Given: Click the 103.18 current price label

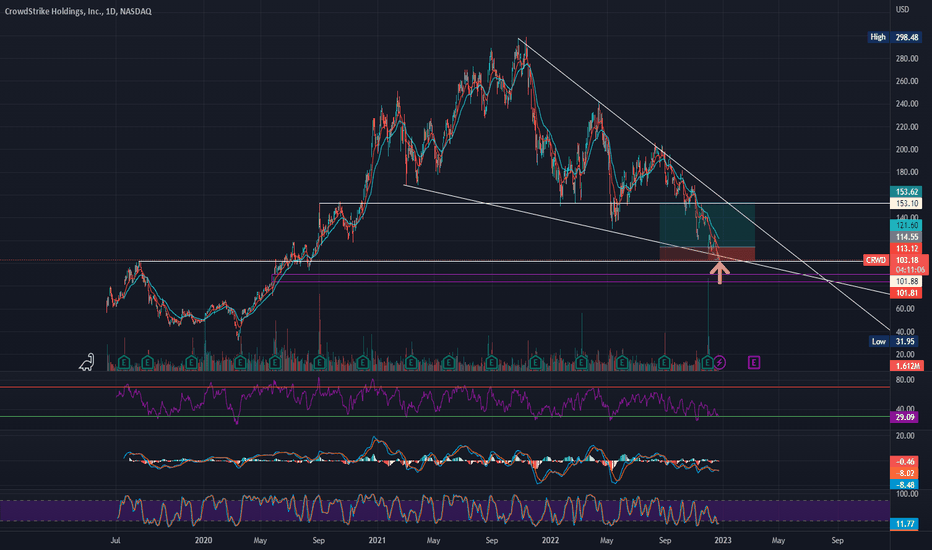Looking at the screenshot, I should click(x=908, y=260).
